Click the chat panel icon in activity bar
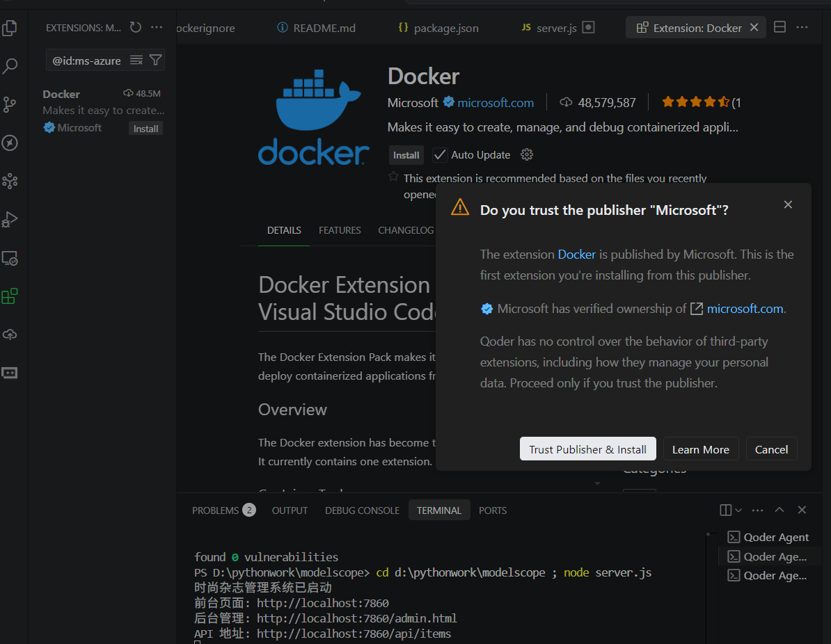This screenshot has width=831, height=644. coord(10,373)
